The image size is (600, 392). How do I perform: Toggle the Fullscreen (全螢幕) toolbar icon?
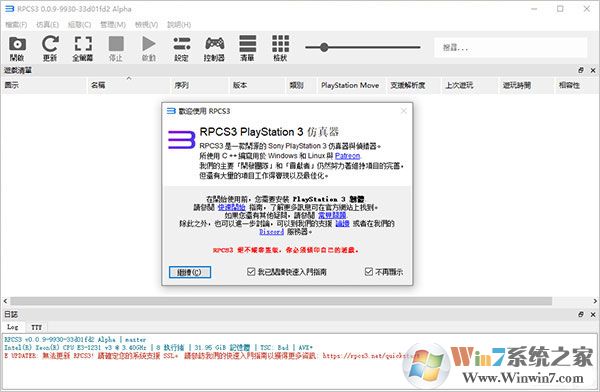click(83, 48)
